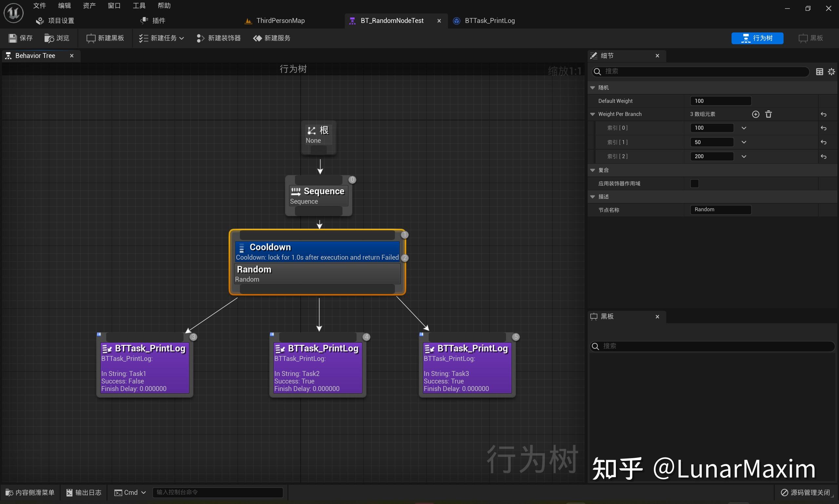
Task: Click New Service (新建服务) icon
Action: tap(258, 38)
